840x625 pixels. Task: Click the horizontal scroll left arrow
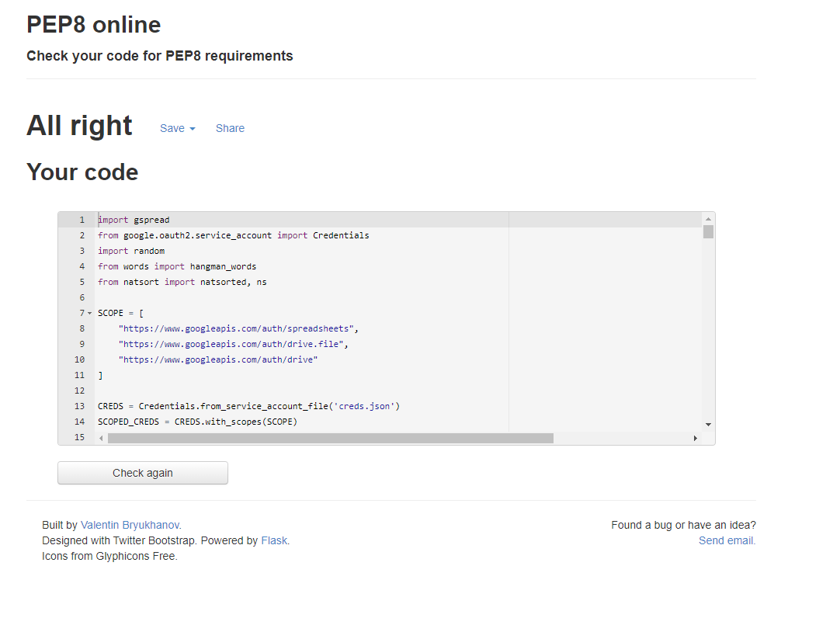click(101, 438)
